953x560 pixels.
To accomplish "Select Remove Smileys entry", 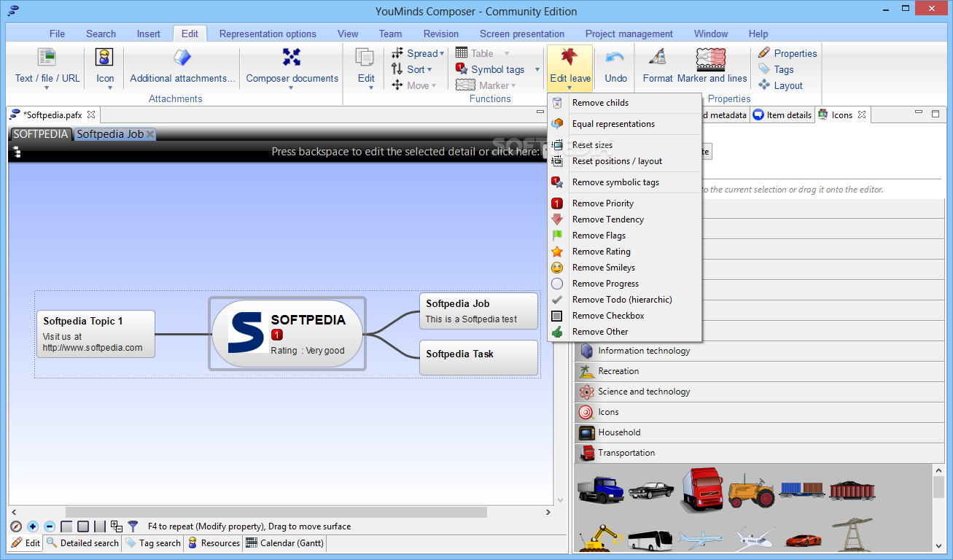I will point(624,268).
